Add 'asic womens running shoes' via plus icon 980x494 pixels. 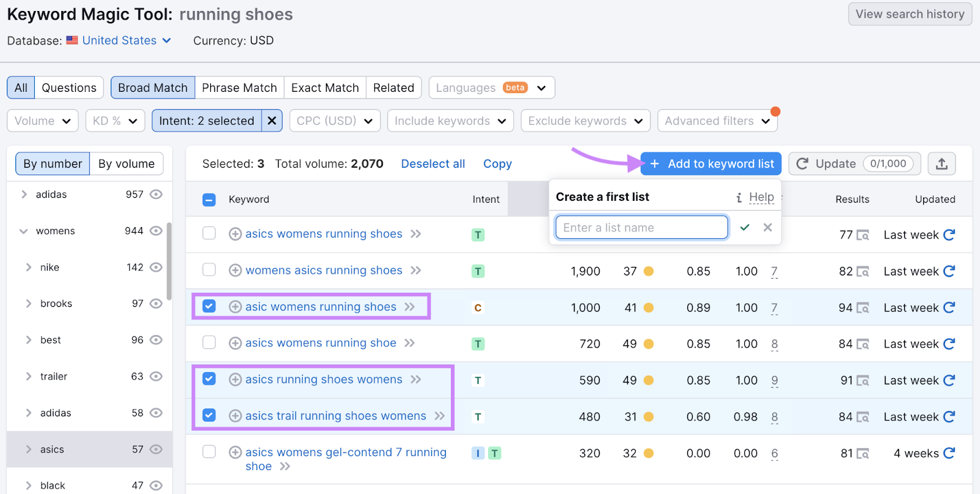pos(235,307)
